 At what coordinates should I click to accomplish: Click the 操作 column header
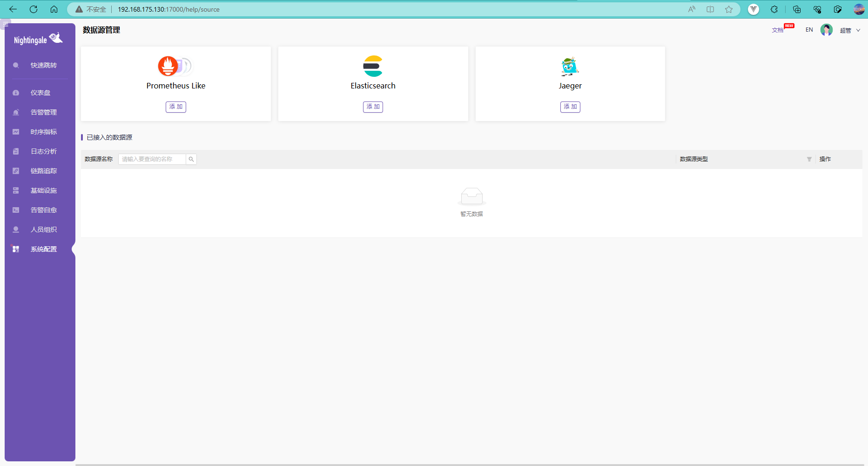(825, 159)
